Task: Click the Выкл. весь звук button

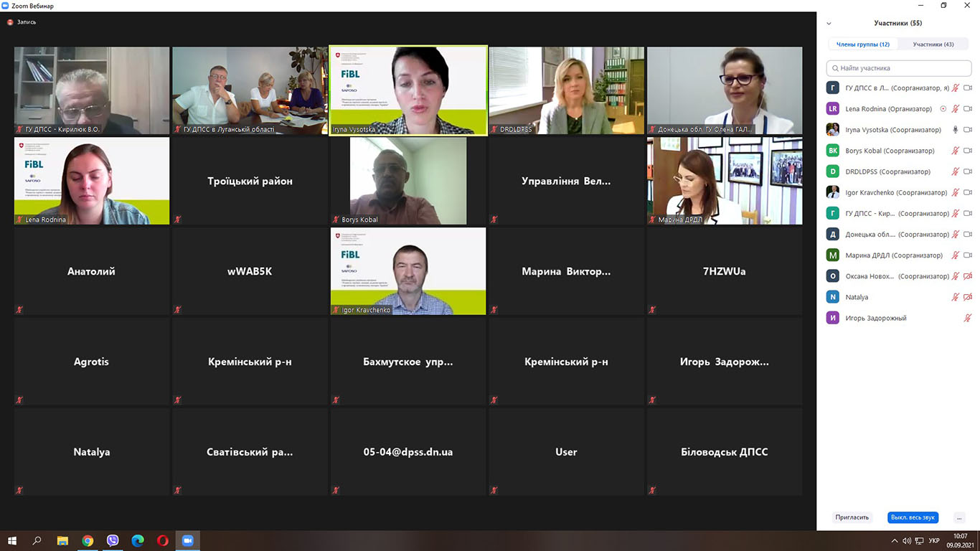Action: coord(913,517)
